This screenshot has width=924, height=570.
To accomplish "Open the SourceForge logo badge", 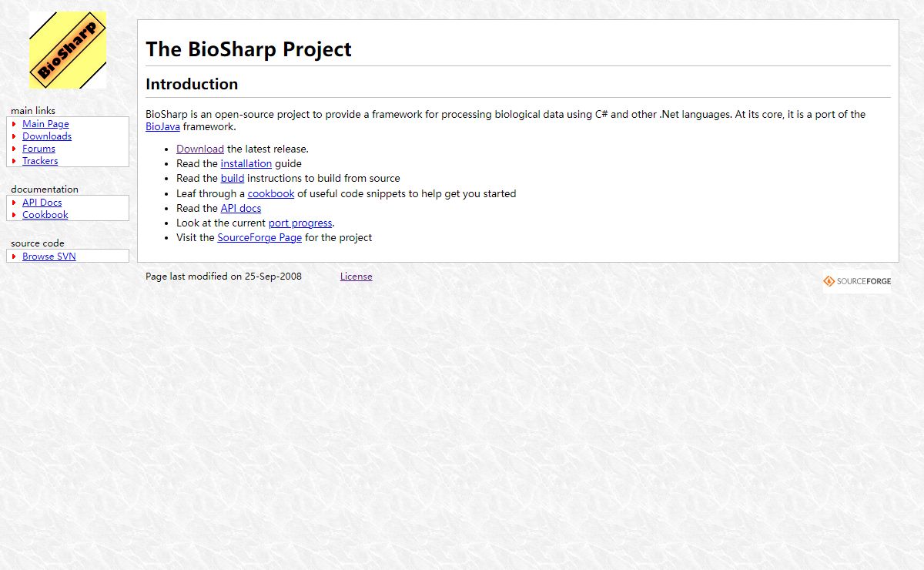I will 857,281.
